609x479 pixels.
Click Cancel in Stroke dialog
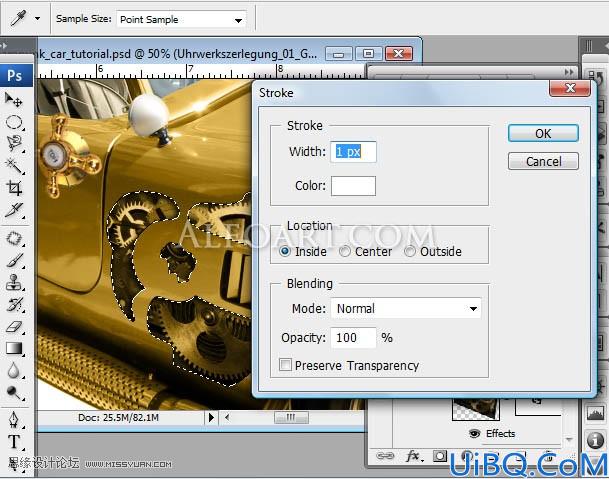(543, 161)
